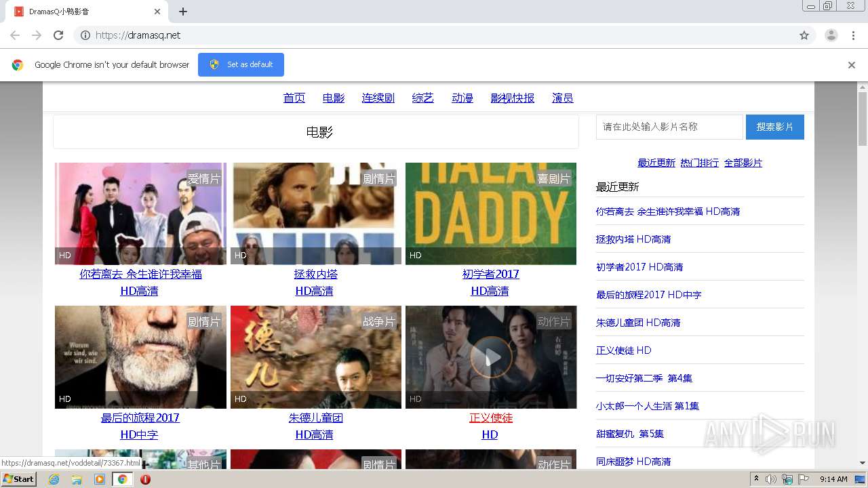Viewport: 868px width, 488px height.
Task: Click the movie name search field
Action: coord(669,127)
